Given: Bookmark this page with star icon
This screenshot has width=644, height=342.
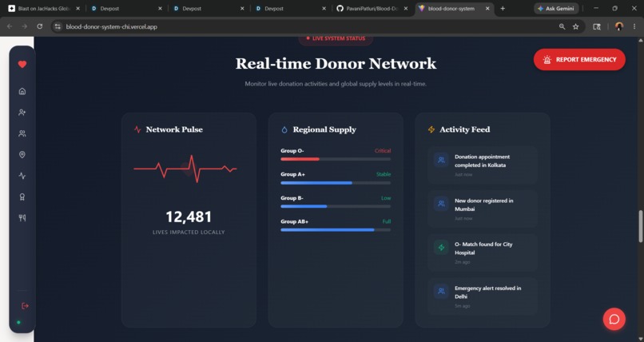Looking at the screenshot, I should (x=576, y=26).
